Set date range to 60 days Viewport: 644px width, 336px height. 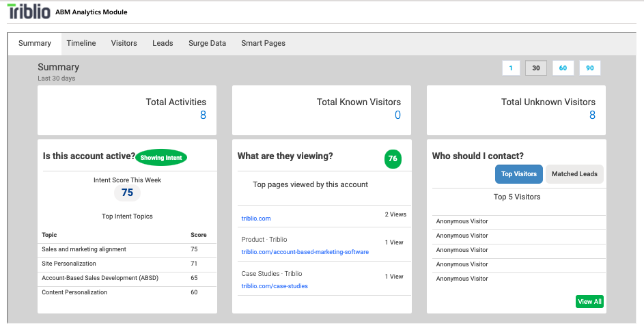coord(563,68)
